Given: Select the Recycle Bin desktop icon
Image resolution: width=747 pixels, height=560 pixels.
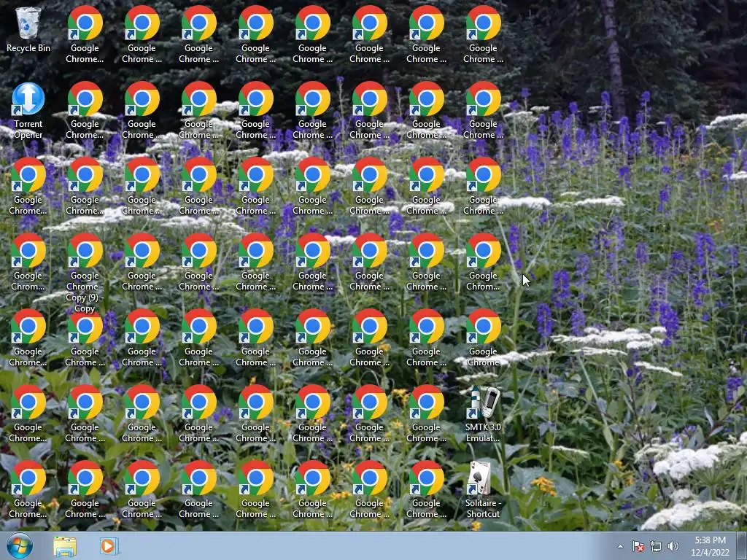Looking at the screenshot, I should tap(28, 30).
